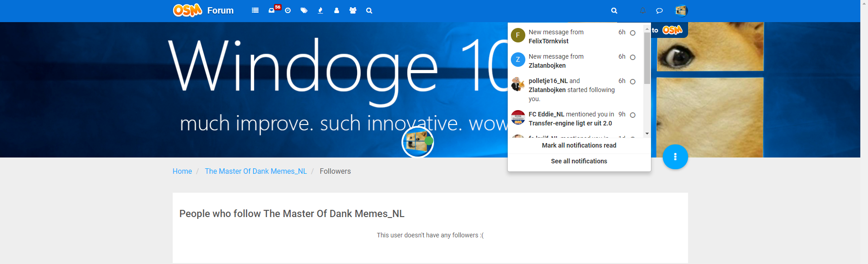Click the notification list scroll up arrow
The image size is (868, 264).
[647, 29]
